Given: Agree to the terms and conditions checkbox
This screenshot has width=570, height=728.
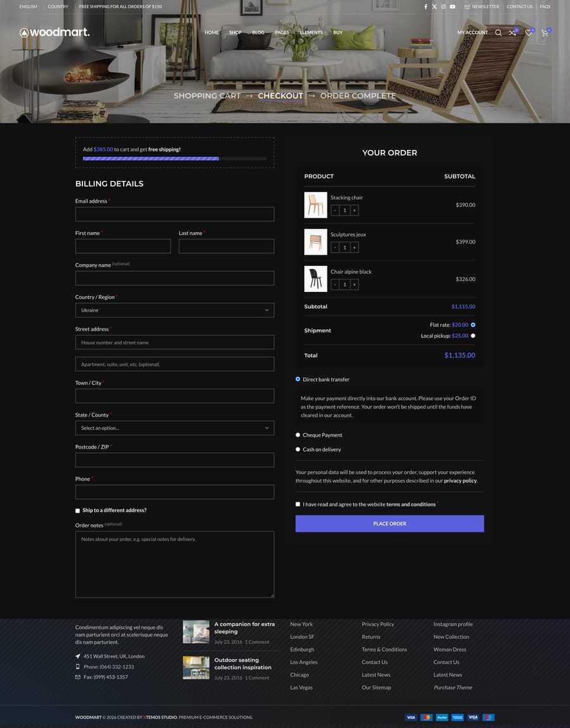Looking at the screenshot, I should tap(298, 504).
